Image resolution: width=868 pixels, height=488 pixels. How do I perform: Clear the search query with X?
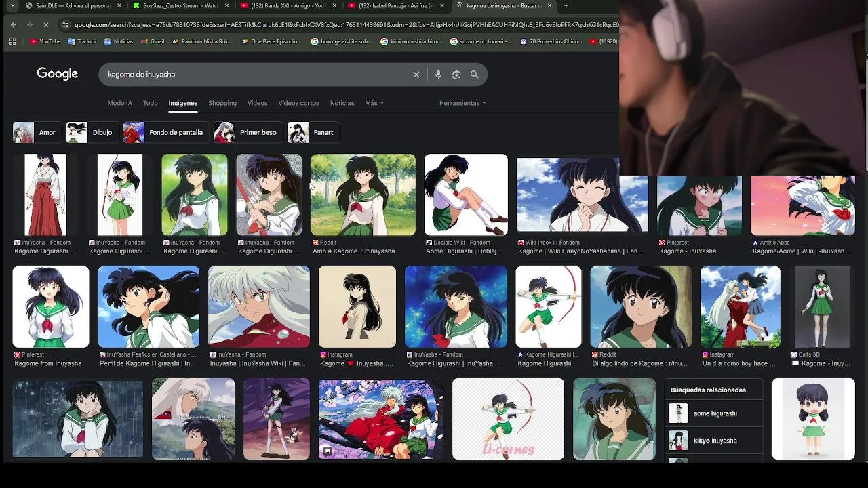click(x=416, y=75)
